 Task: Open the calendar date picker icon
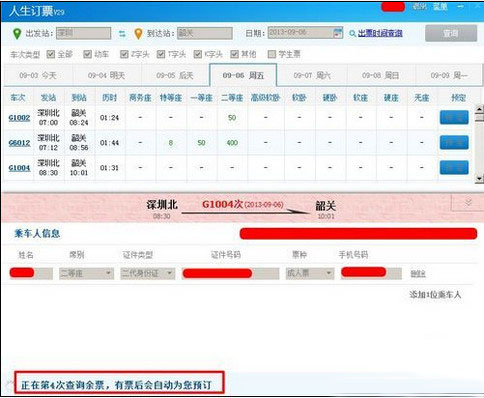click(x=337, y=33)
